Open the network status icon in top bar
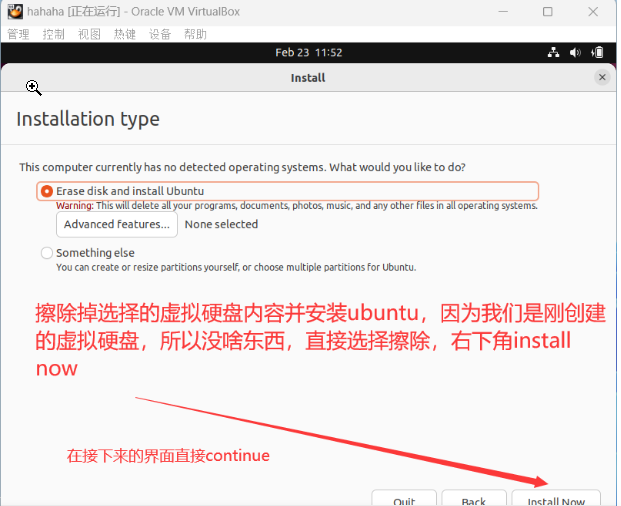The image size is (621, 506). (554, 52)
